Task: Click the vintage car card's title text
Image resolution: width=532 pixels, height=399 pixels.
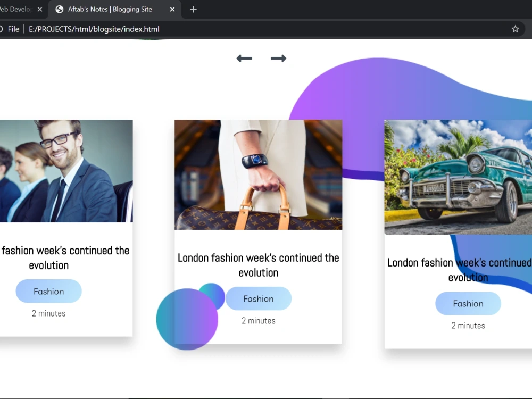Action: coord(460,270)
